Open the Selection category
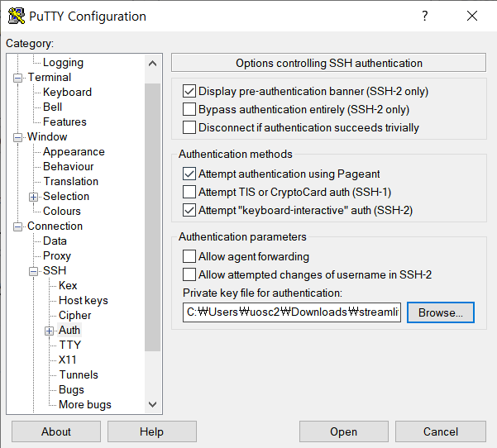The height and width of the screenshot is (448, 497). [66, 196]
